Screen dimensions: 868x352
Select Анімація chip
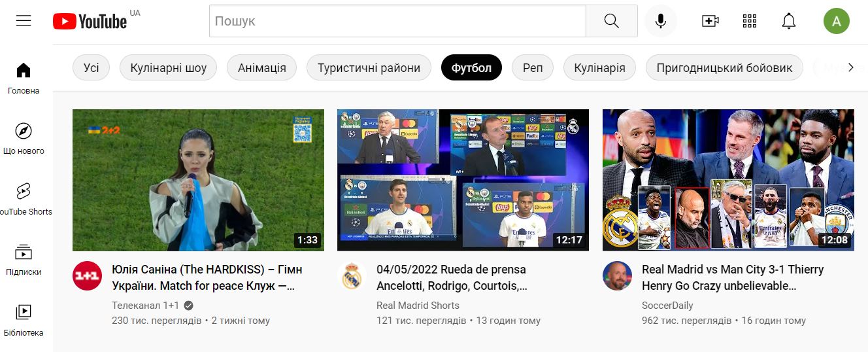(262, 67)
